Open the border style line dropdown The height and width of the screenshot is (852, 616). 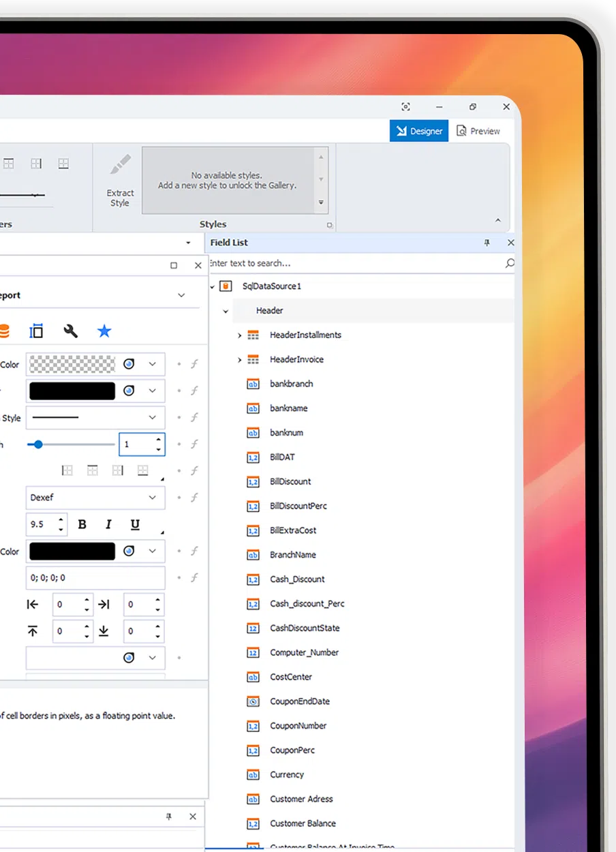(153, 418)
